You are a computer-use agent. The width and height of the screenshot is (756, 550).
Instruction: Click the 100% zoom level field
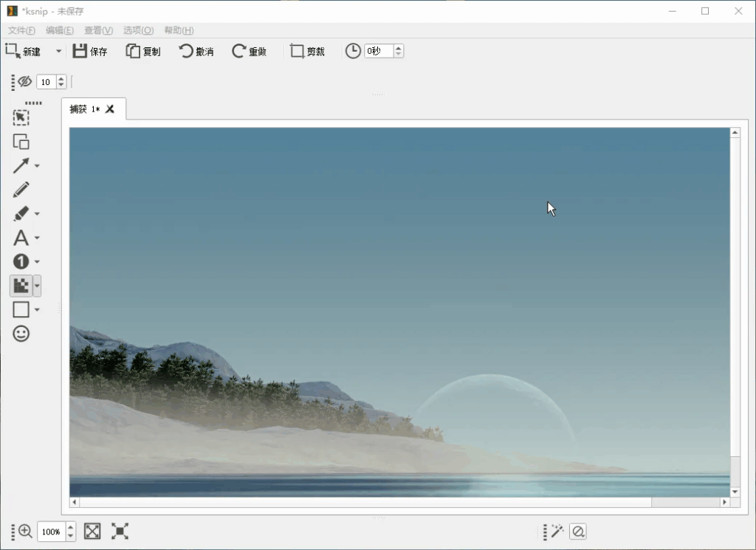tap(51, 532)
